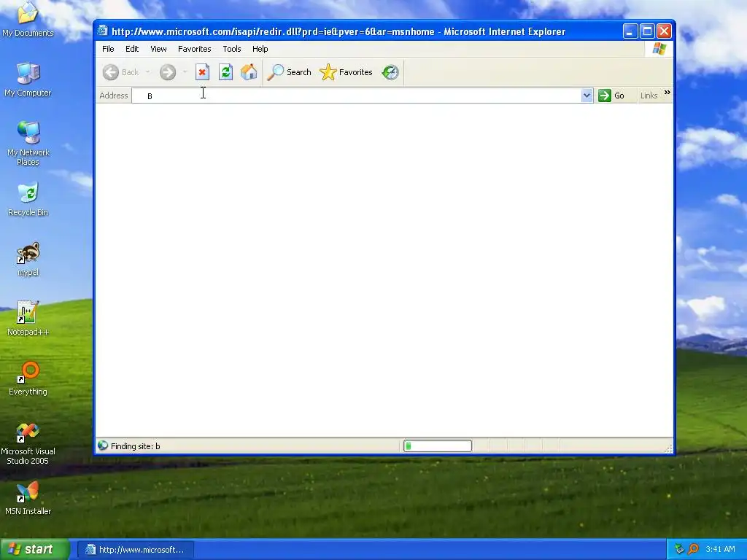Go to the Home page icon
The image size is (747, 560).
[x=249, y=72]
